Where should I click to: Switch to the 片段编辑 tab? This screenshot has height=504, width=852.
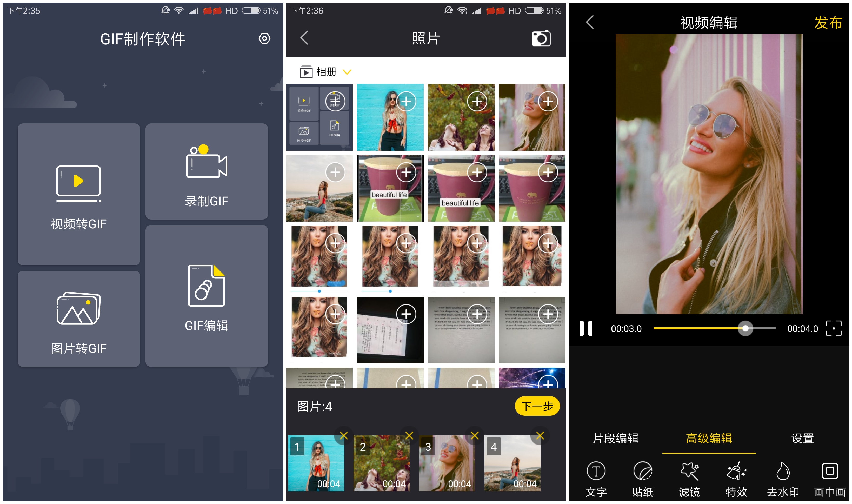pyautogui.click(x=615, y=439)
